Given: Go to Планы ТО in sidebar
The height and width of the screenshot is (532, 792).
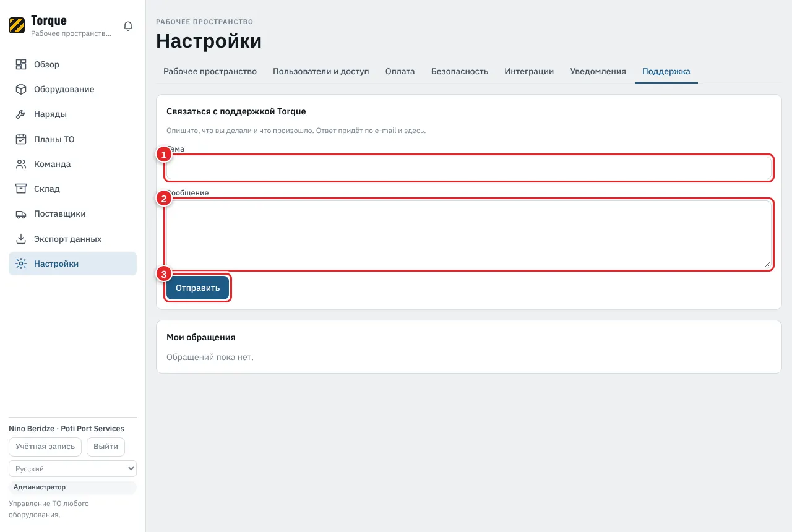Looking at the screenshot, I should (x=72, y=139).
